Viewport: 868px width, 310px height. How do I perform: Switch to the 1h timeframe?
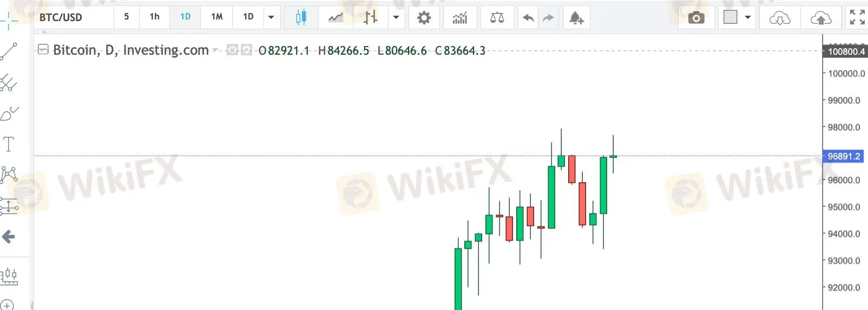[x=154, y=17]
